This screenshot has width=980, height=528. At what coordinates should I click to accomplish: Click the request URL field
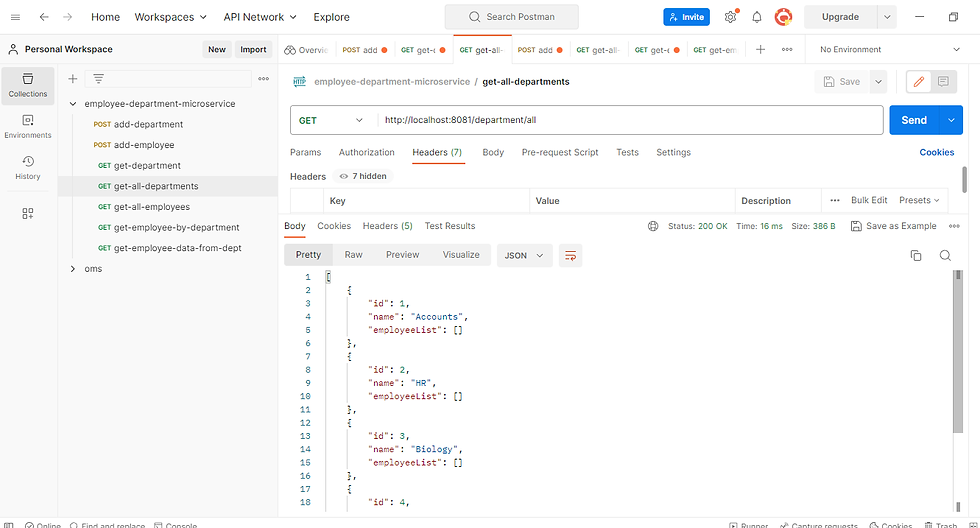click(629, 120)
